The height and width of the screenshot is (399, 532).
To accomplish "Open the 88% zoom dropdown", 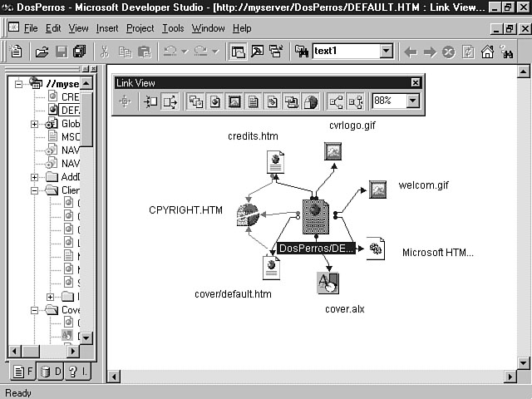I will coord(411,102).
